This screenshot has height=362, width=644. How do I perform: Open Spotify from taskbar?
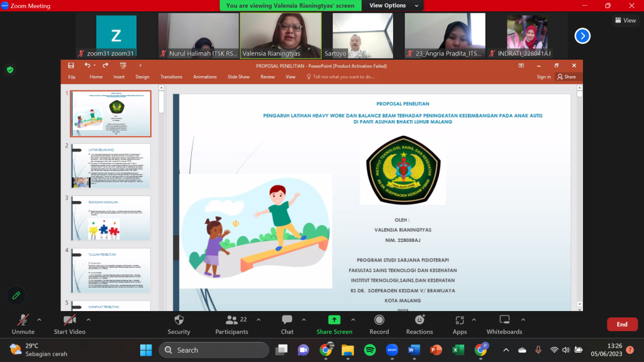coord(370,350)
